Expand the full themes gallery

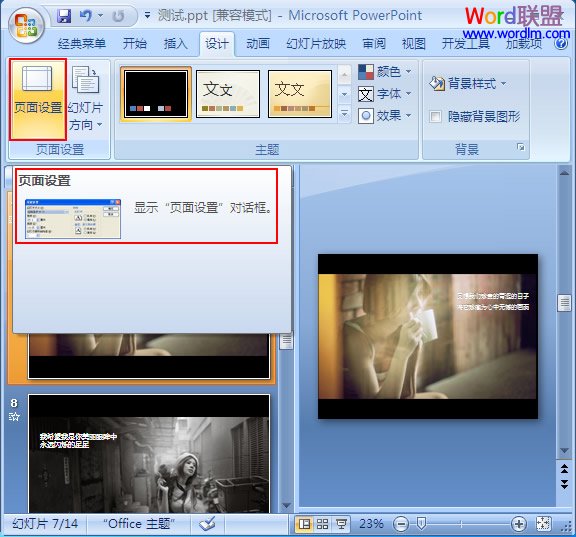coord(344,113)
